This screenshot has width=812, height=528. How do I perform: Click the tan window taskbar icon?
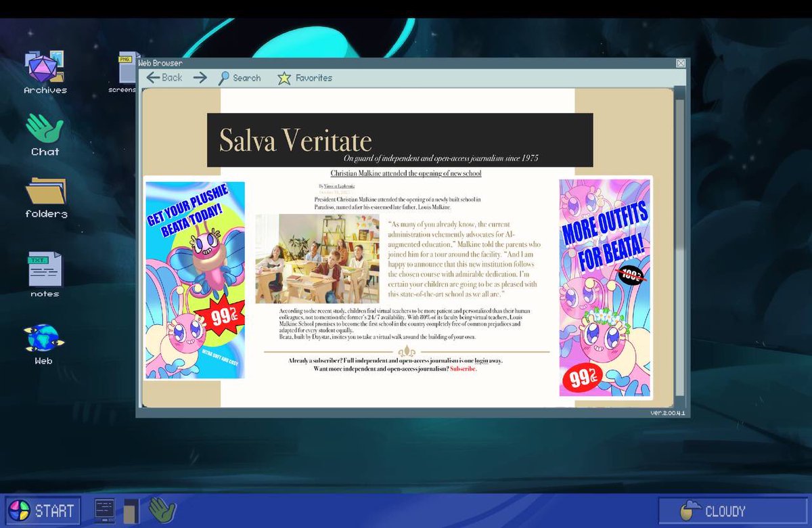point(131,511)
